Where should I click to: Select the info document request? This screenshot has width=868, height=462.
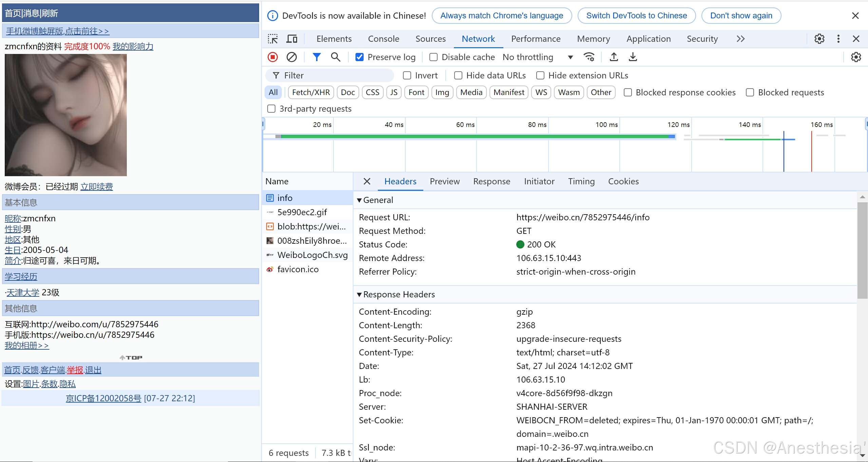pos(307,198)
